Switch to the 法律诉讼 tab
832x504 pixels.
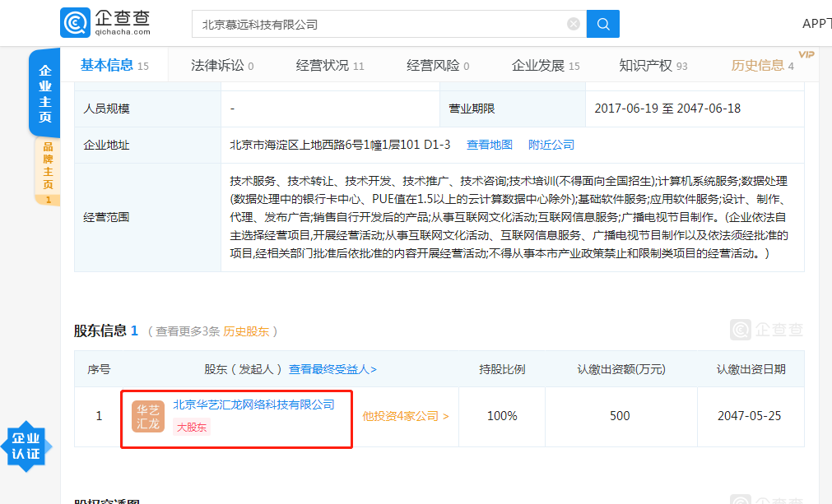coord(222,65)
